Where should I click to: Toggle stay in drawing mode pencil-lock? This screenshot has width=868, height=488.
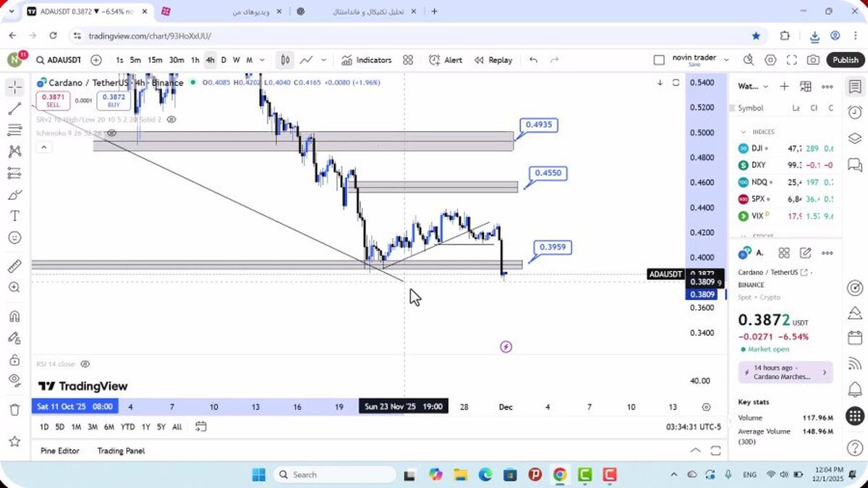click(x=14, y=338)
